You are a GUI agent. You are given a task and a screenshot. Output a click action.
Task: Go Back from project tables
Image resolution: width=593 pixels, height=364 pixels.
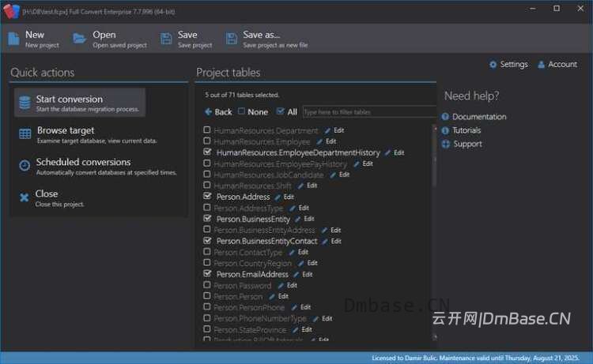218,112
